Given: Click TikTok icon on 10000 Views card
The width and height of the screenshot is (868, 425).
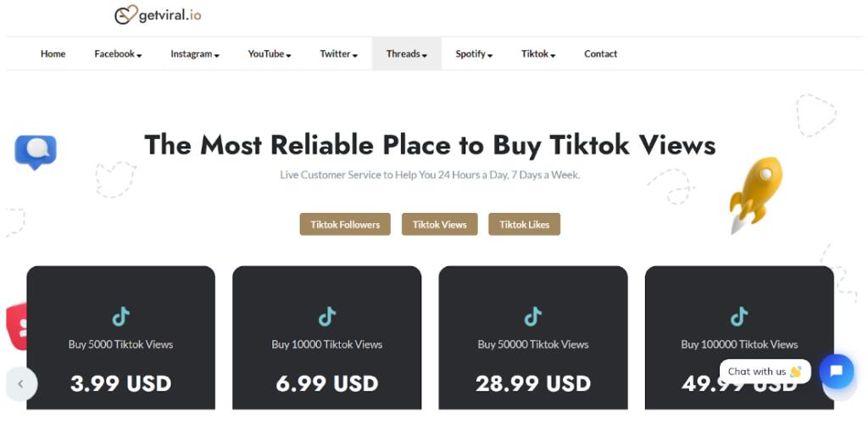Looking at the screenshot, I should [326, 316].
